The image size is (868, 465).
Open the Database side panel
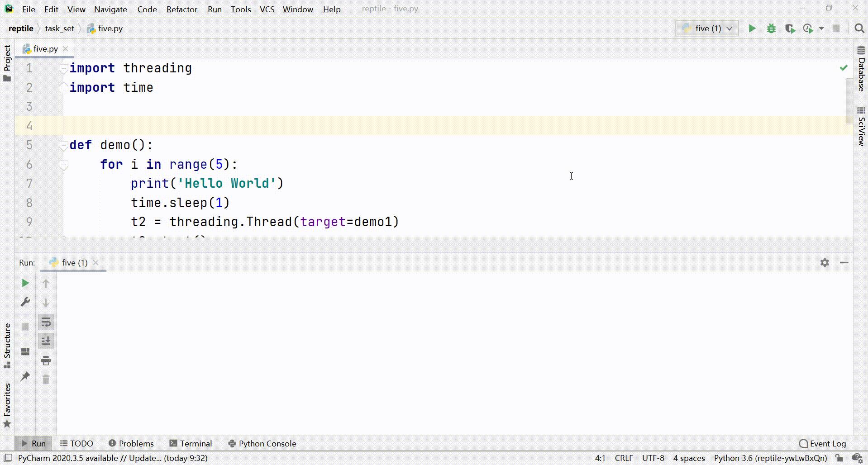(861, 68)
